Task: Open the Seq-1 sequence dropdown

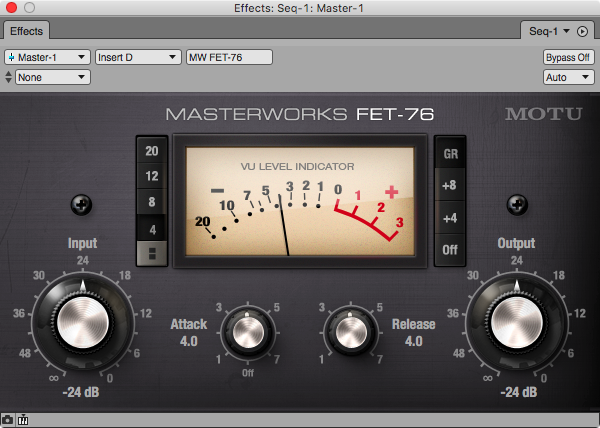Action: pyautogui.click(x=549, y=31)
